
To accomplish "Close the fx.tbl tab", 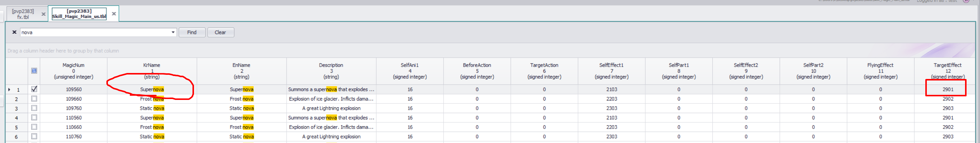I will coord(43,14).
